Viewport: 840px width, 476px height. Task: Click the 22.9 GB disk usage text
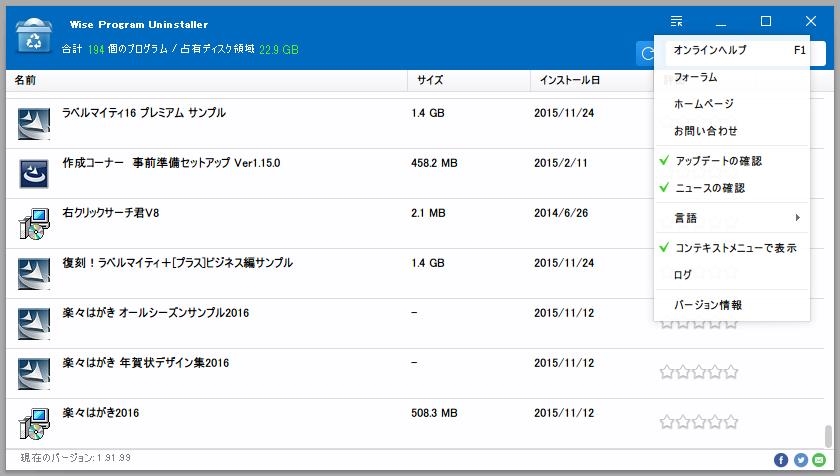[279, 49]
